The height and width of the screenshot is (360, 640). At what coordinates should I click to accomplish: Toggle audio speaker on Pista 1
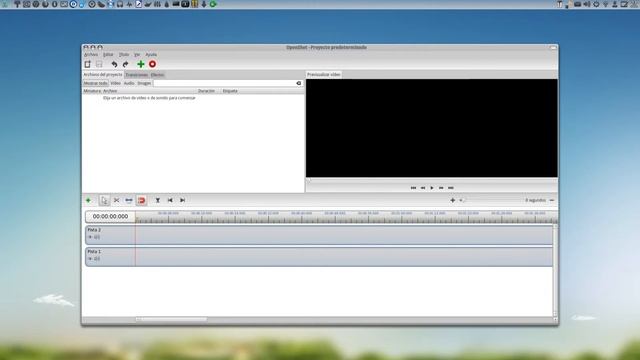[97, 259]
